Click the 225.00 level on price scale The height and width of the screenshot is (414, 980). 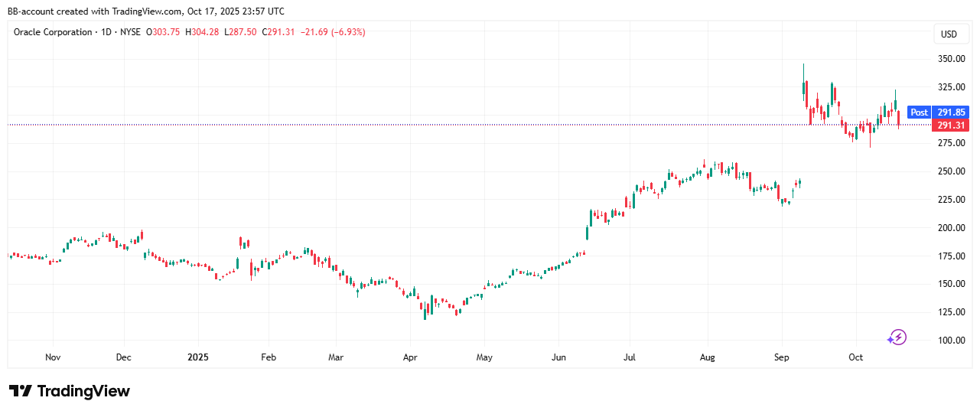(x=951, y=200)
